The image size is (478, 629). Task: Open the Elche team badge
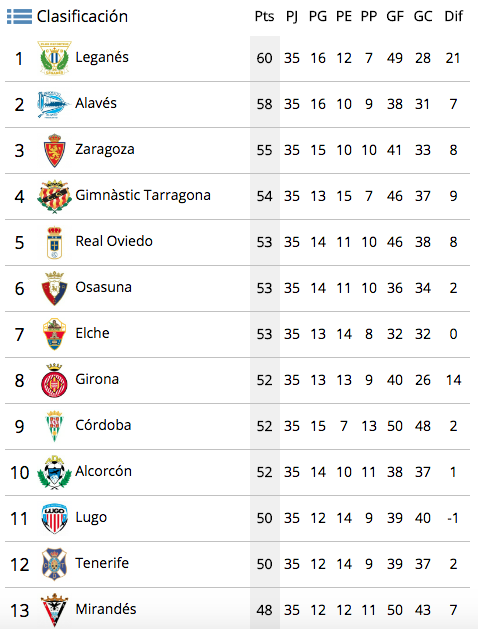tap(54, 334)
